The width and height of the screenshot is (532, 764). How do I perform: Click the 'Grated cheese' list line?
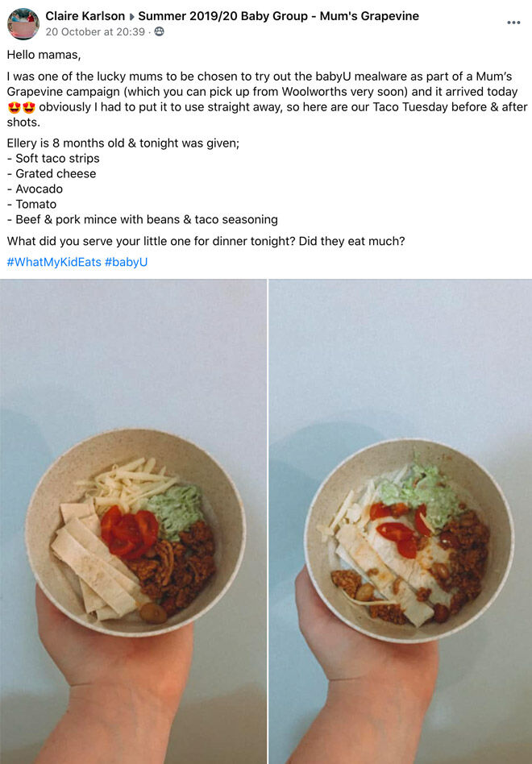pyautogui.click(x=52, y=173)
